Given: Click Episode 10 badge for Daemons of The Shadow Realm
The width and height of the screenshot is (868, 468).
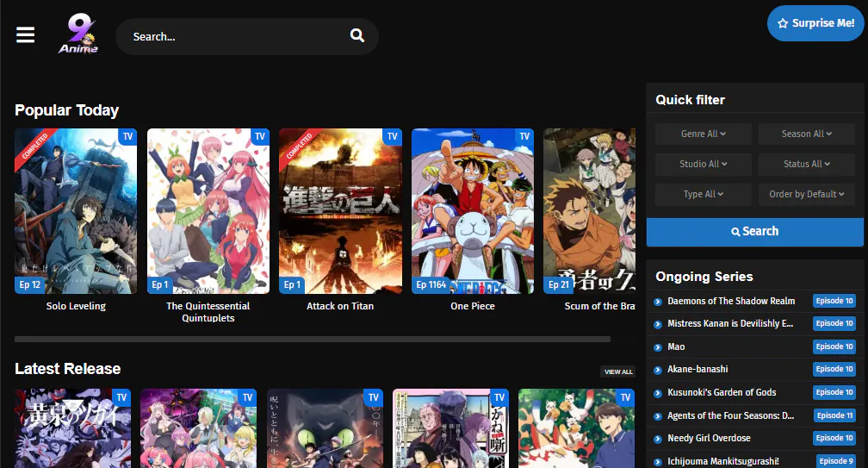Looking at the screenshot, I should pos(834,301).
